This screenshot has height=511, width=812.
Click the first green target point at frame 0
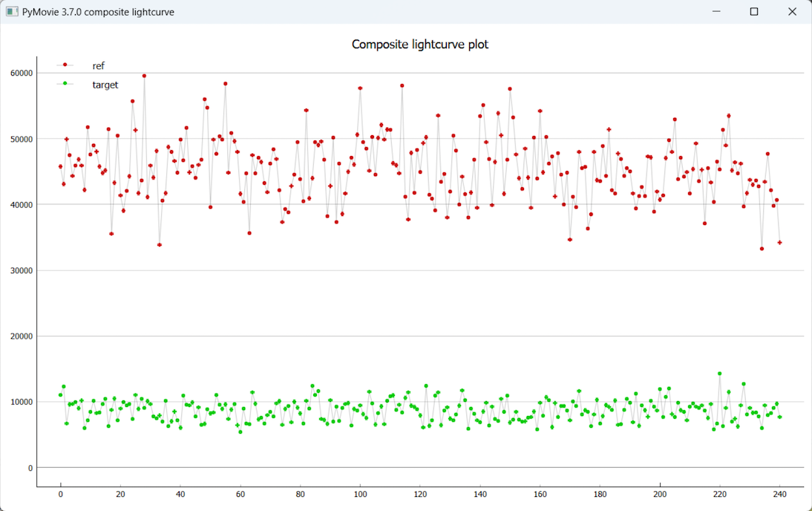(61, 395)
